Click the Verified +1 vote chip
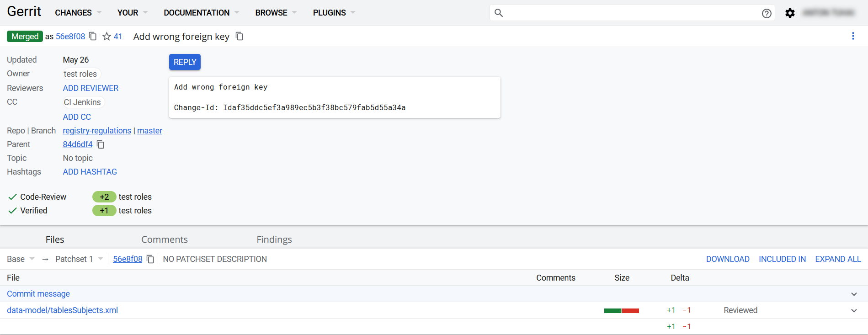 104,211
